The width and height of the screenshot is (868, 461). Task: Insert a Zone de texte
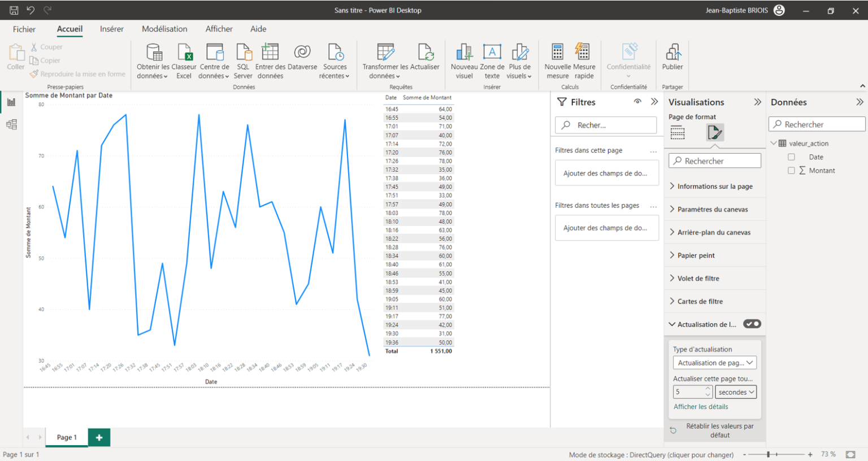[x=492, y=61]
